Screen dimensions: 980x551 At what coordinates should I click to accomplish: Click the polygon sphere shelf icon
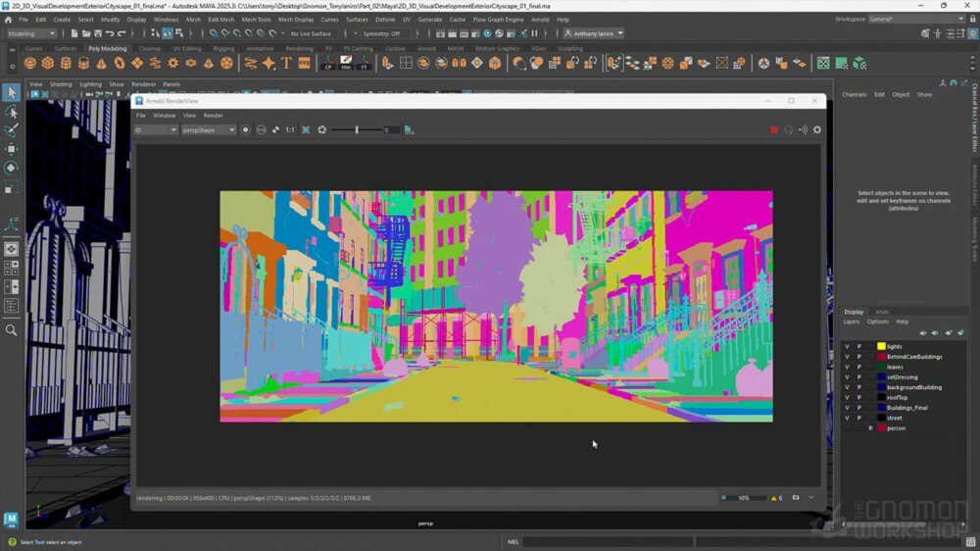(x=30, y=63)
